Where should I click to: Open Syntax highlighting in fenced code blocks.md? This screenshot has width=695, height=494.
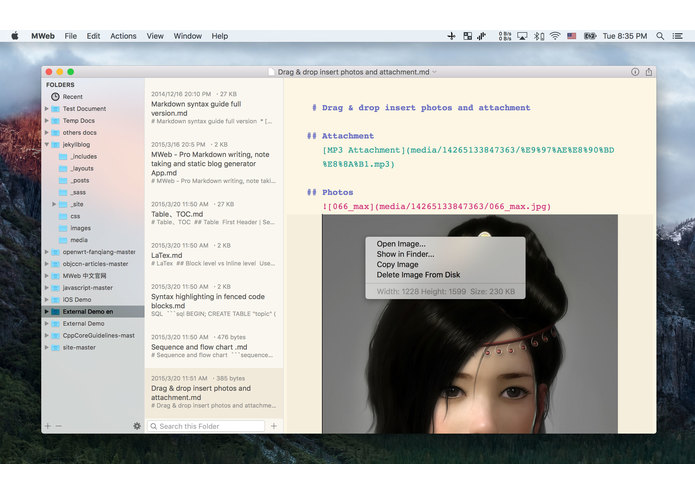click(214, 300)
